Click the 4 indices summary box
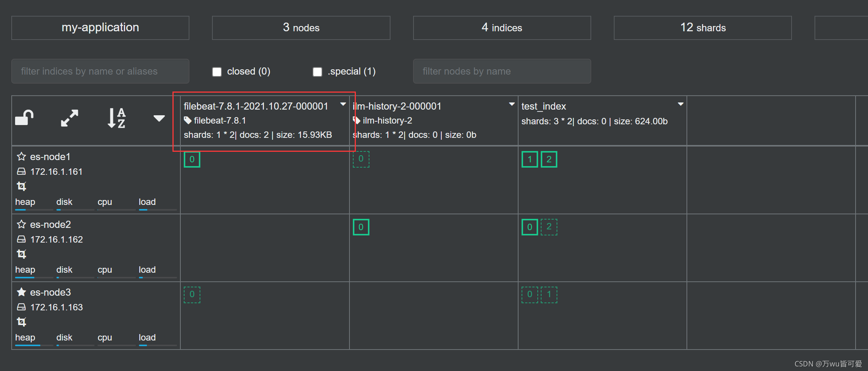 (x=502, y=28)
